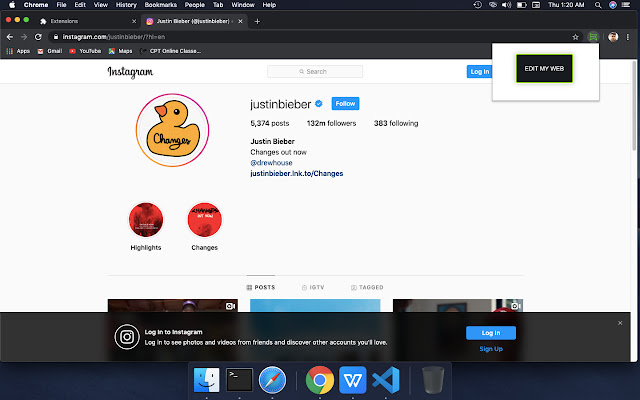Open the first post video thumbnail
This screenshot has height=400, width=640.
pos(173,306)
